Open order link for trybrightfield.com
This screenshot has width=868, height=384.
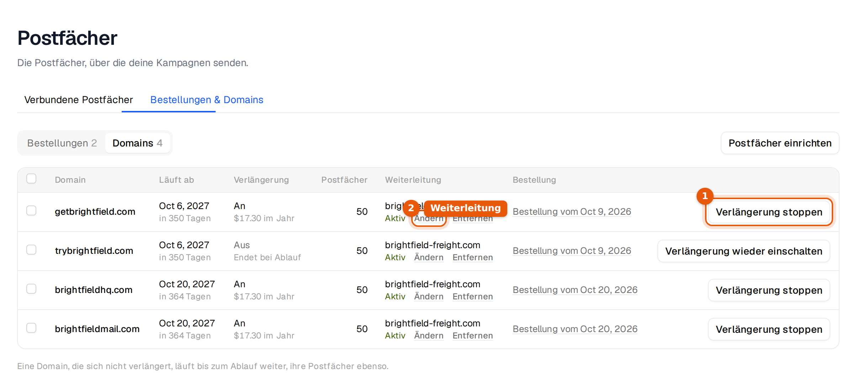572,251
